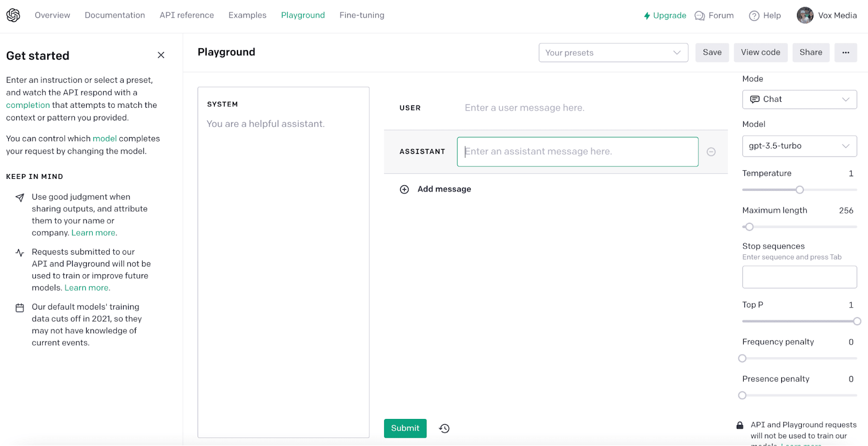Adjust the Top P slider handle

(857, 321)
